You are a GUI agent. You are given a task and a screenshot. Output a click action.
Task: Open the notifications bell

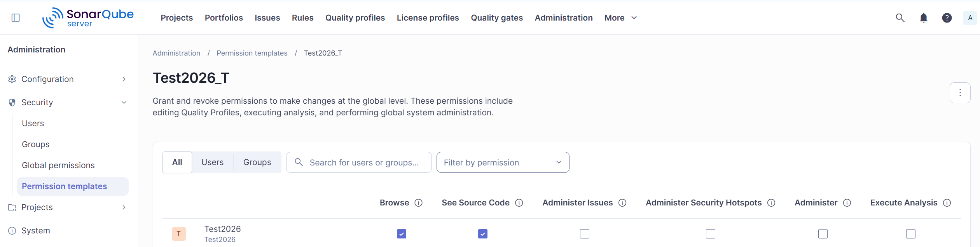924,18
